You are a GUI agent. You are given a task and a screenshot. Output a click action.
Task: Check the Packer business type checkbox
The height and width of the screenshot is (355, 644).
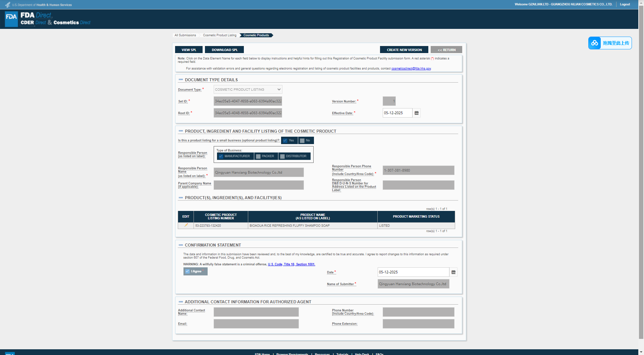[x=258, y=157]
